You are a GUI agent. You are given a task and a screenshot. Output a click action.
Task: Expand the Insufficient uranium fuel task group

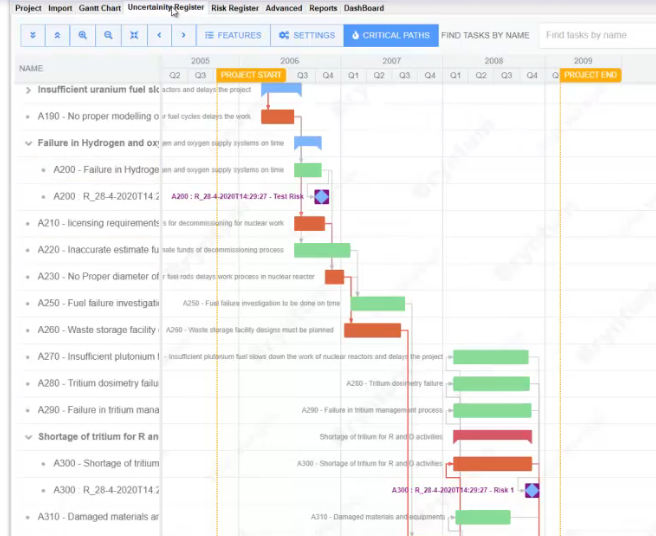27,90
